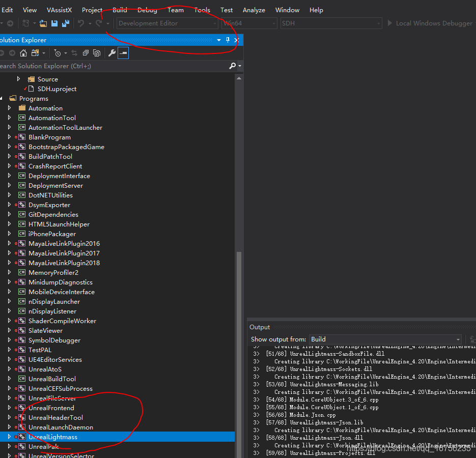Expand the CrashReportClient project node
The width and height of the screenshot is (476, 458).
click(9, 166)
